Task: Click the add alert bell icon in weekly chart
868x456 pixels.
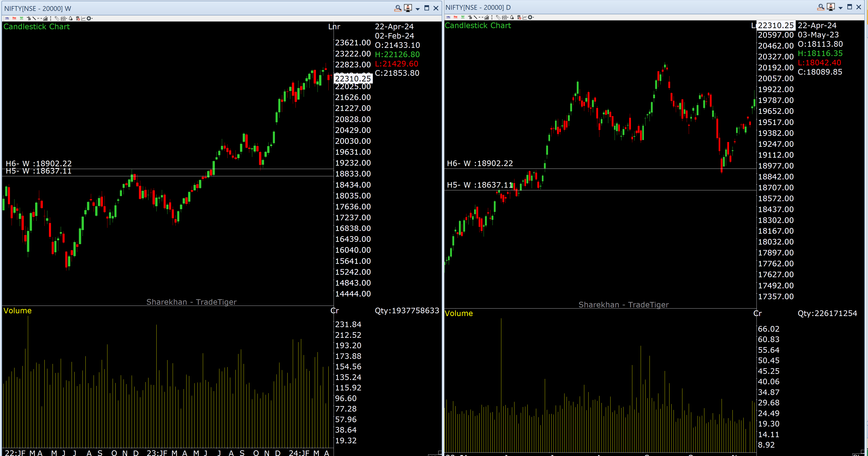Action: 70,18
